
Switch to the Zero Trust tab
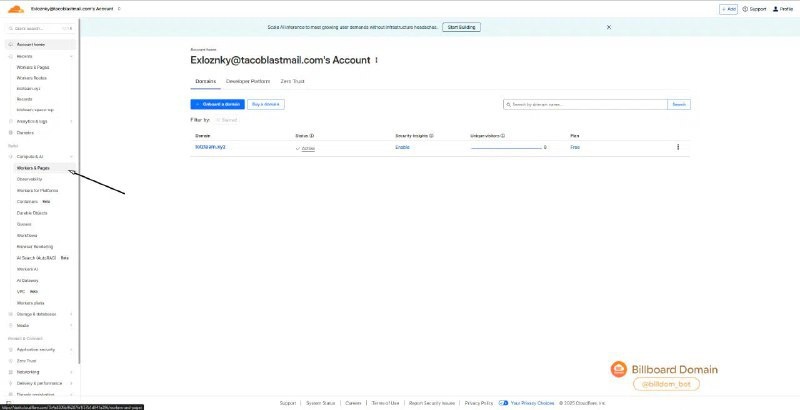point(292,82)
